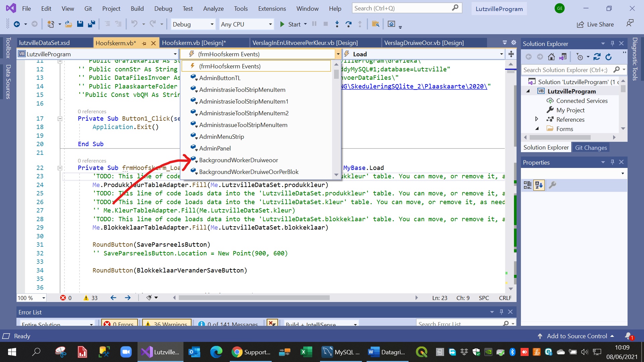644x362 pixels.
Task: Click the editor horizontal scrollbar thumb
Action: tap(254, 298)
